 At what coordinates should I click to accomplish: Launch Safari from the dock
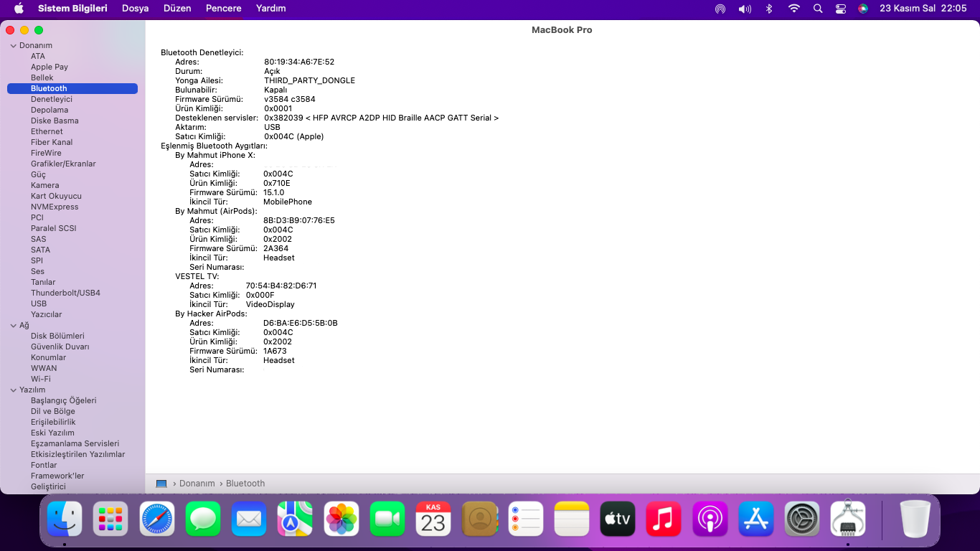pos(157,518)
